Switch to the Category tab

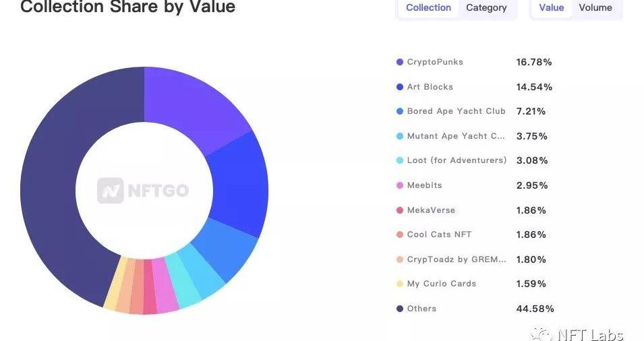486,8
